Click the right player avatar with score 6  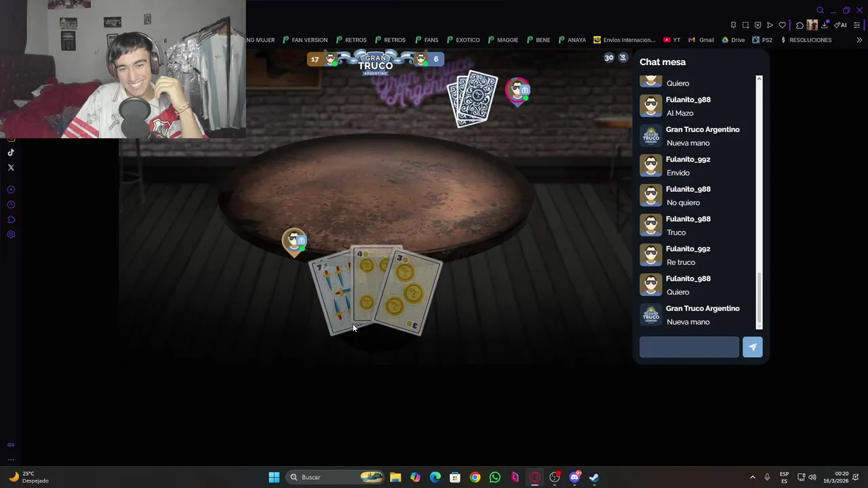click(421, 60)
